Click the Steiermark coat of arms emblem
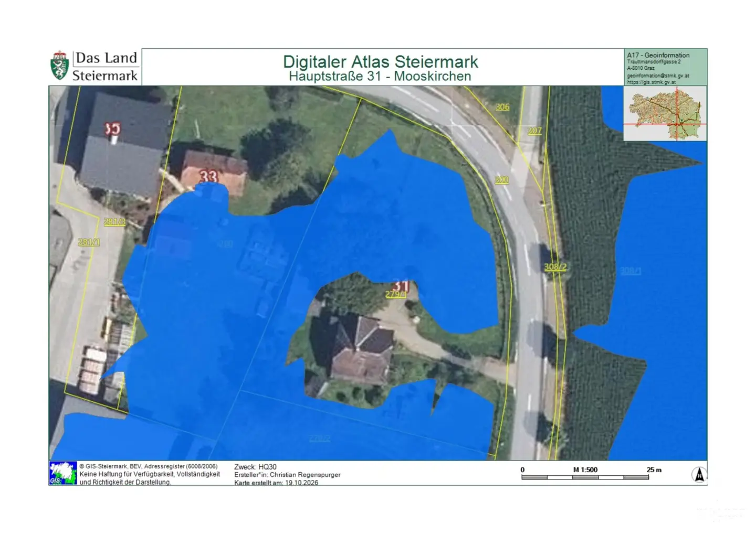756x534 pixels. 59,66
